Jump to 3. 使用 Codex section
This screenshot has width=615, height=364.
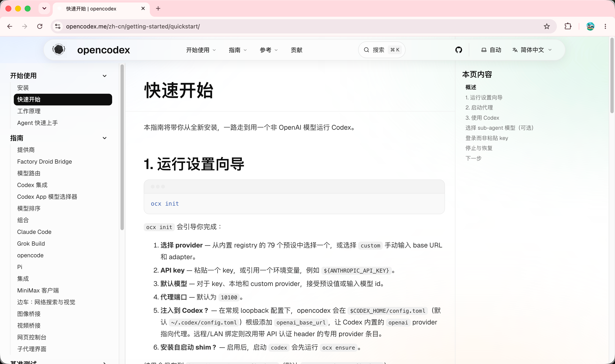(x=482, y=118)
